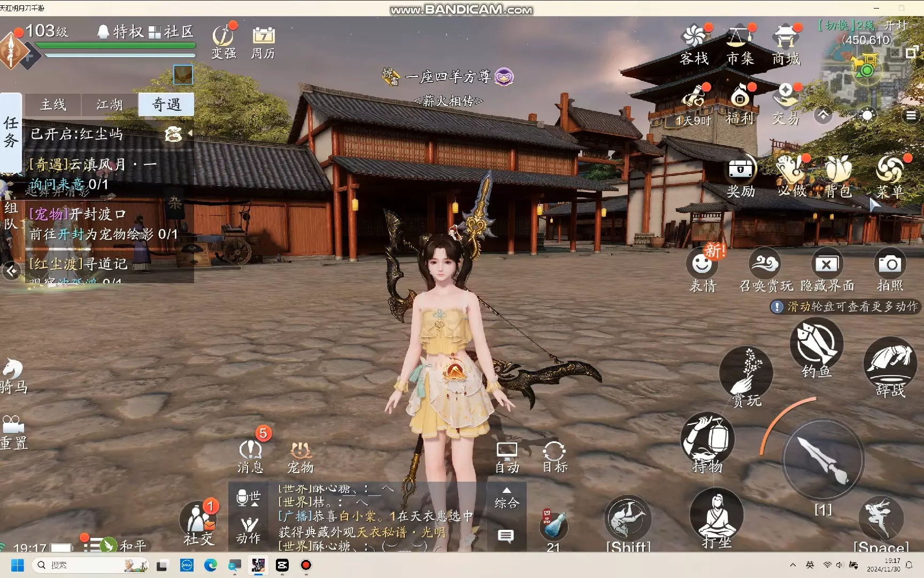Open the 宠物 pet icon

(301, 457)
